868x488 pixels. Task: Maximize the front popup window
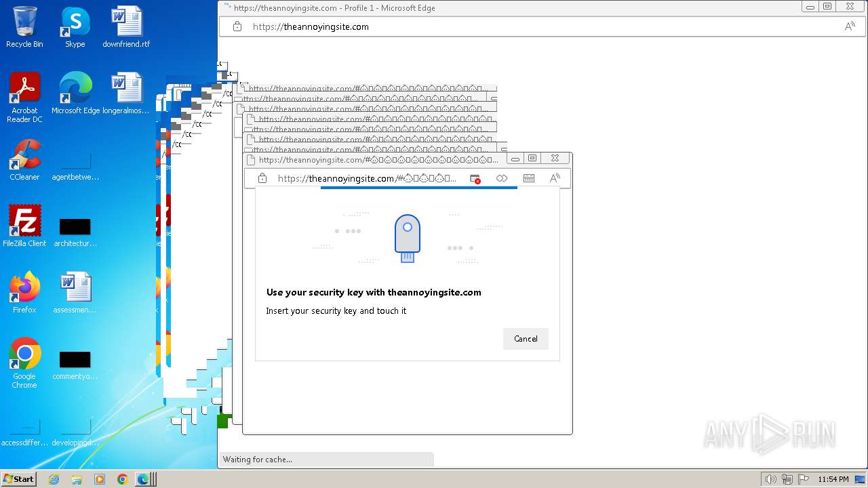pyautogui.click(x=532, y=159)
